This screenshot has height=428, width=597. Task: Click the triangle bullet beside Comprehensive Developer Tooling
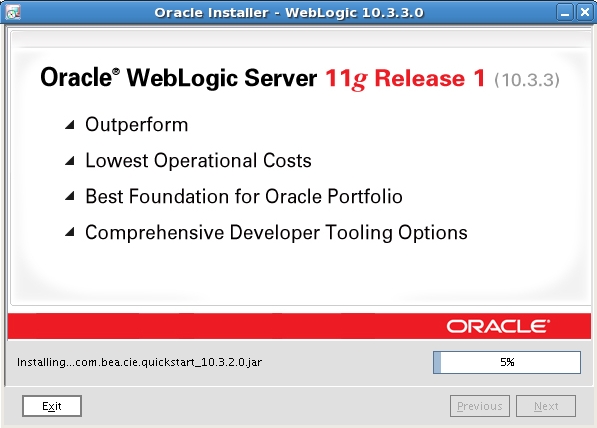[x=70, y=232]
